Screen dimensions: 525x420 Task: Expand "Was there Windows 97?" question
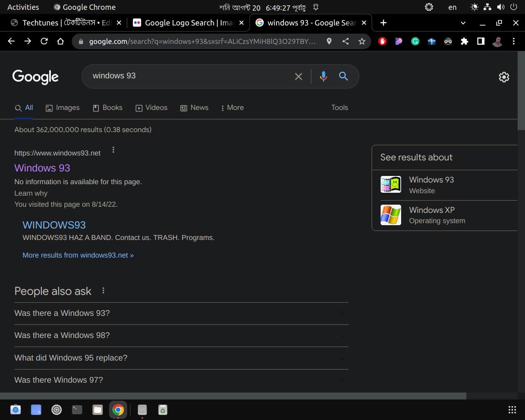(181, 380)
